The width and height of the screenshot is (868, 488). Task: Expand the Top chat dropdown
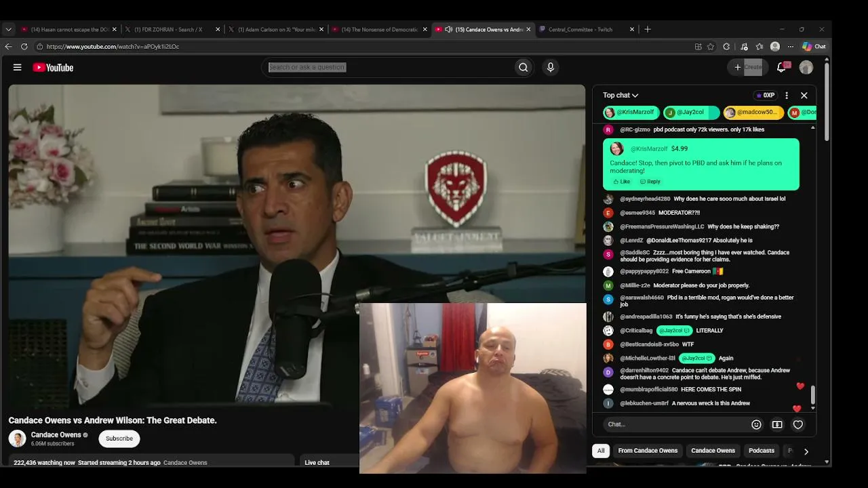click(620, 96)
